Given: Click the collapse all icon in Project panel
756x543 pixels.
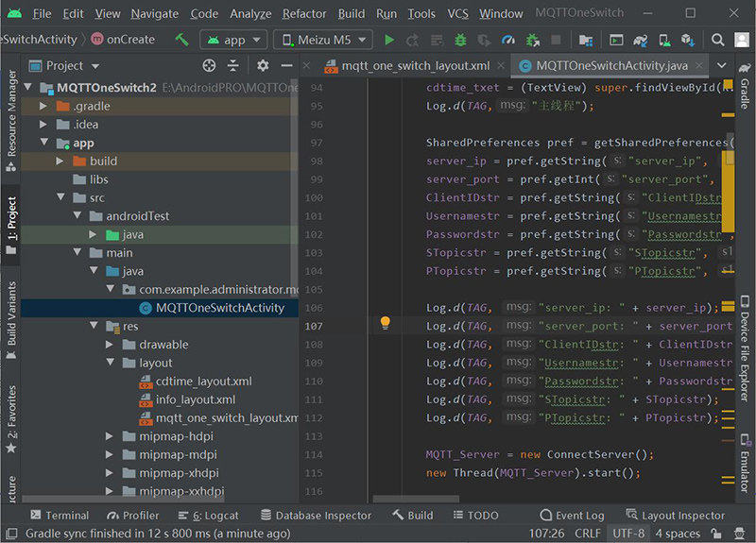Looking at the screenshot, I should coord(232,65).
